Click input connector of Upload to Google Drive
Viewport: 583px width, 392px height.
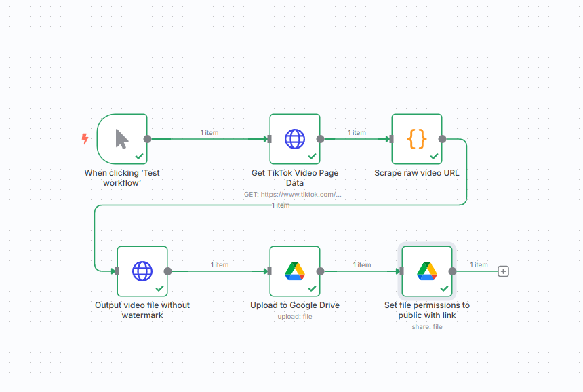270,271
